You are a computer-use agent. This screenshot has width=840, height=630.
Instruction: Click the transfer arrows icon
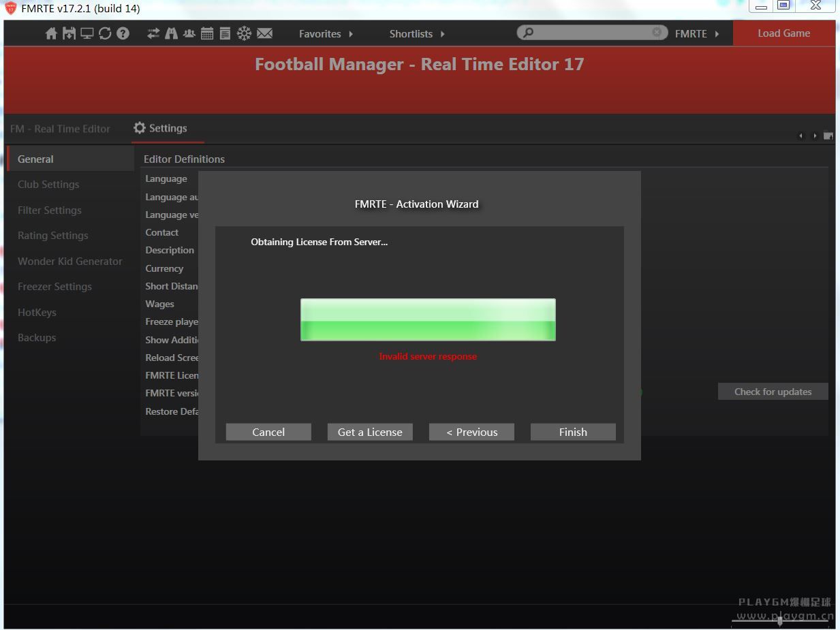point(153,33)
